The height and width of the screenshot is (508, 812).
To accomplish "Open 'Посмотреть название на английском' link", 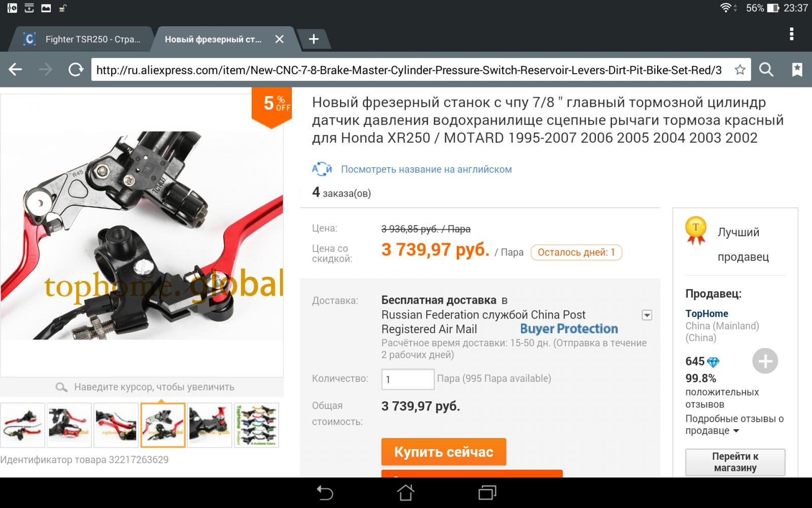I will tap(426, 169).
